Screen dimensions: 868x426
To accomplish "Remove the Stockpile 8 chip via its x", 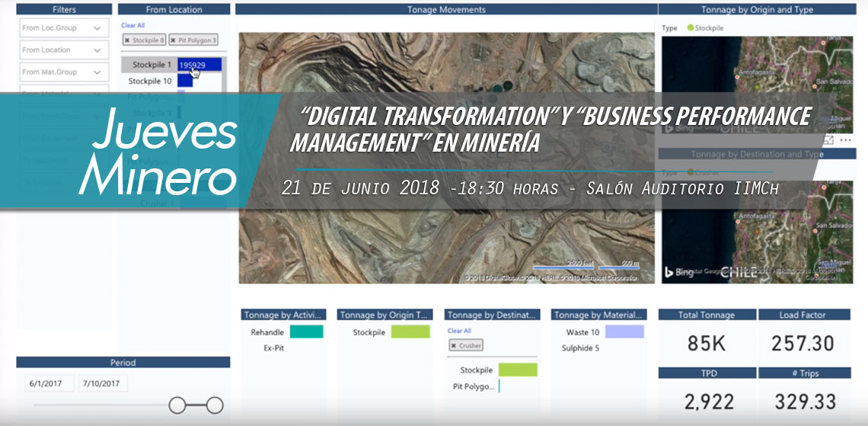I will tap(126, 40).
